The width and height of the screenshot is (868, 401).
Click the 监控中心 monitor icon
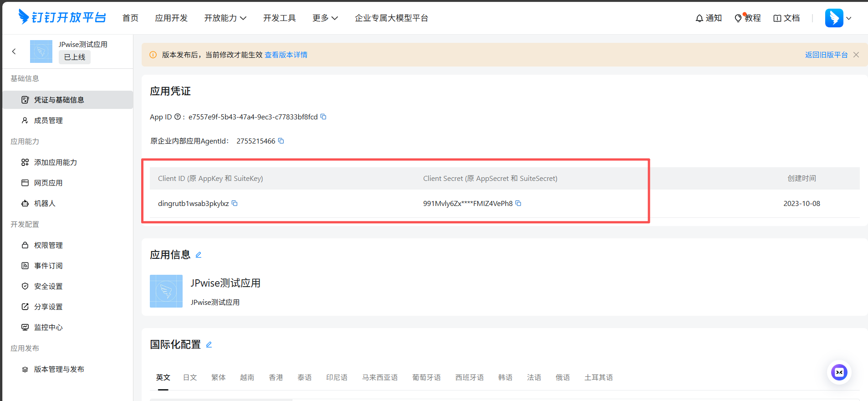click(x=25, y=327)
